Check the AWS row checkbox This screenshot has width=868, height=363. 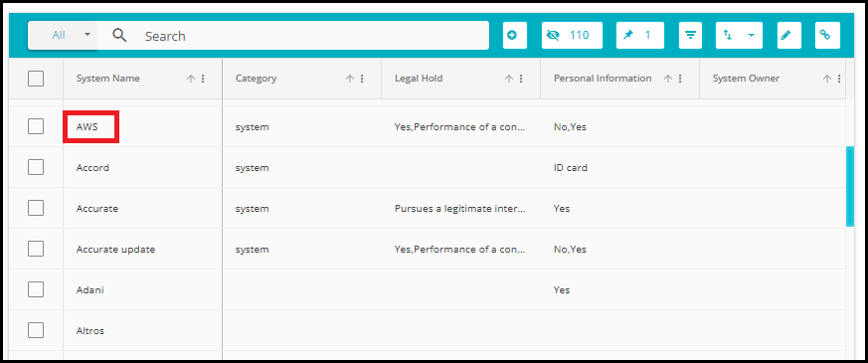point(36,126)
